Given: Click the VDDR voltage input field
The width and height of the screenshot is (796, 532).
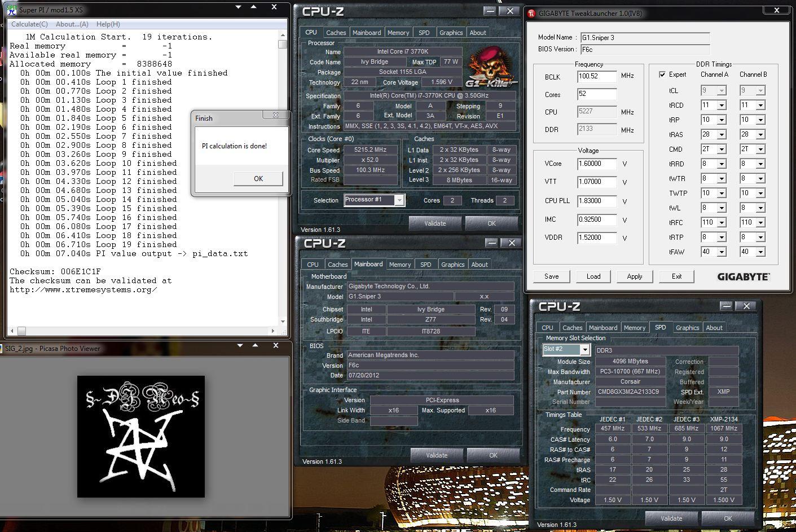Looking at the screenshot, I should click(597, 238).
